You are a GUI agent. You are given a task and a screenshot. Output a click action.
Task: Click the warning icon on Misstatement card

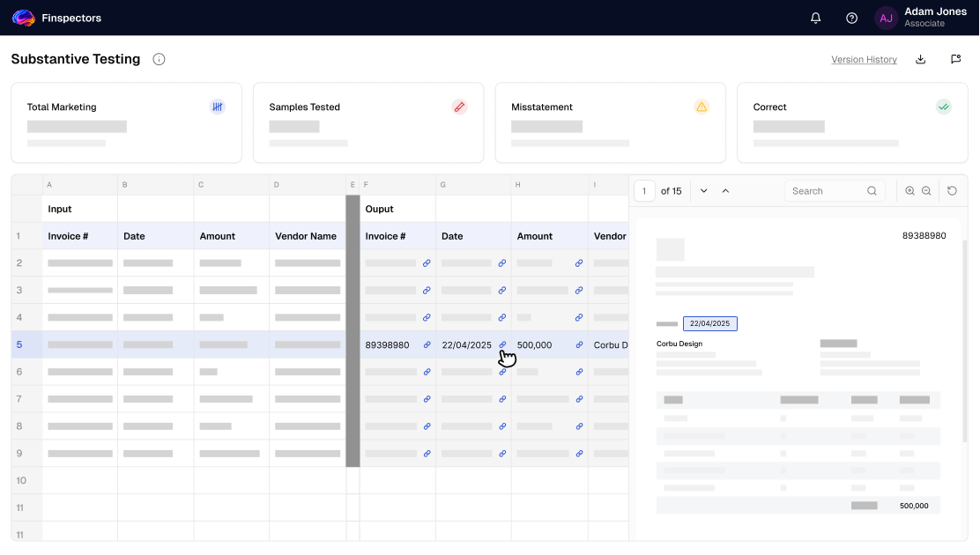[702, 107]
